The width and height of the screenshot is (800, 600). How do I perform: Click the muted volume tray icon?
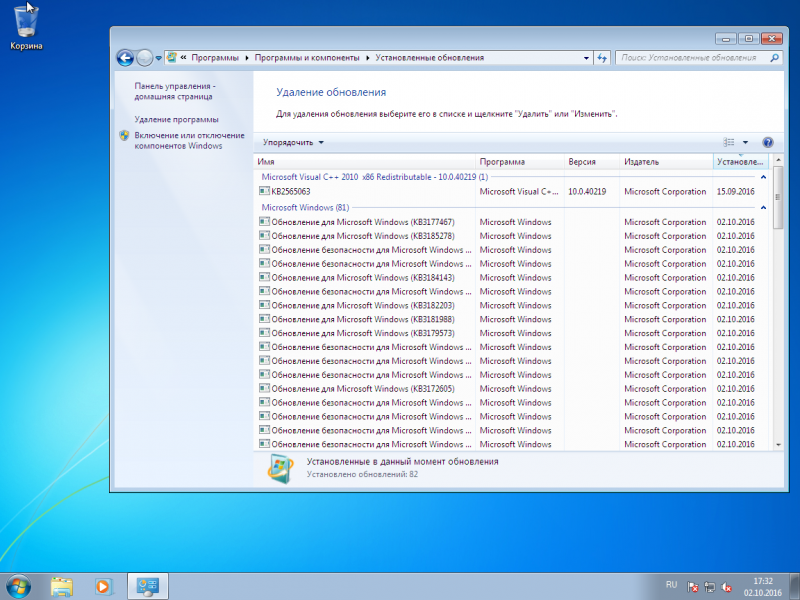(727, 587)
